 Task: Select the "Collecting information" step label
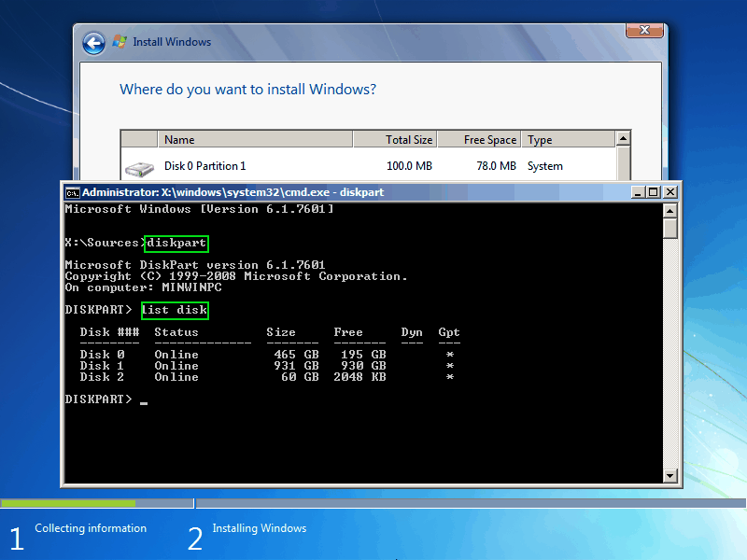pos(90,528)
